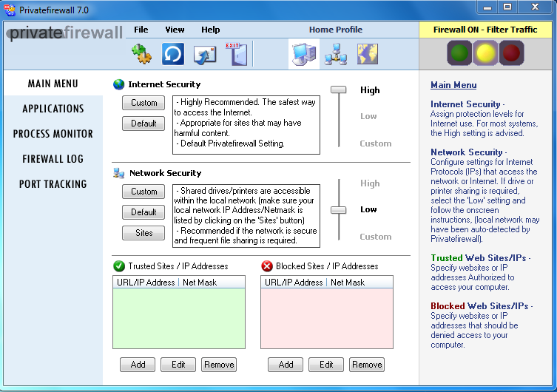Click the Internet Security help heading

465,104
